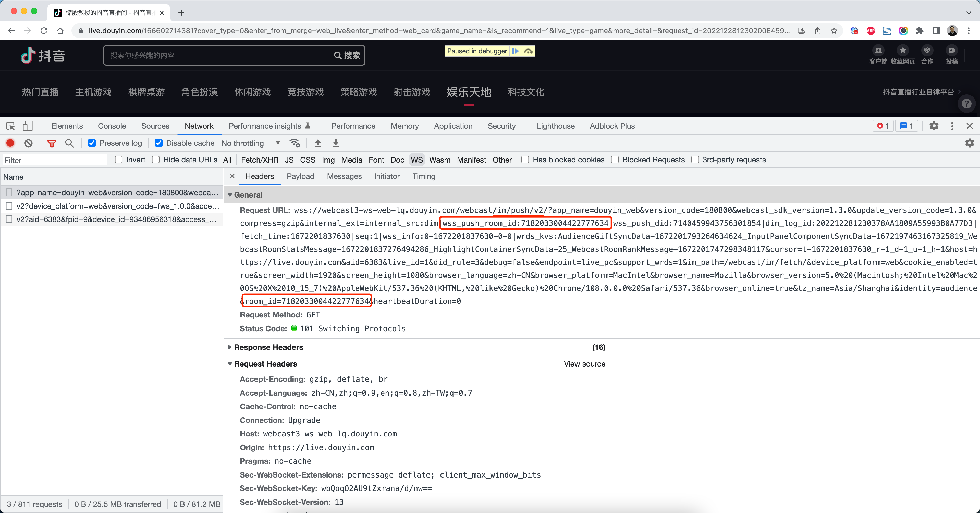Viewport: 980px width, 513px height.
Task: Expand the Response Headers section
Action: click(x=230, y=347)
